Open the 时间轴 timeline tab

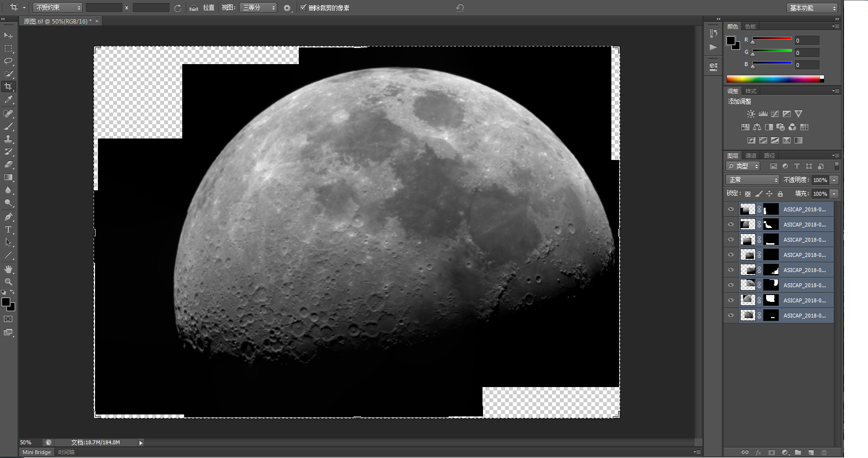(x=66, y=452)
